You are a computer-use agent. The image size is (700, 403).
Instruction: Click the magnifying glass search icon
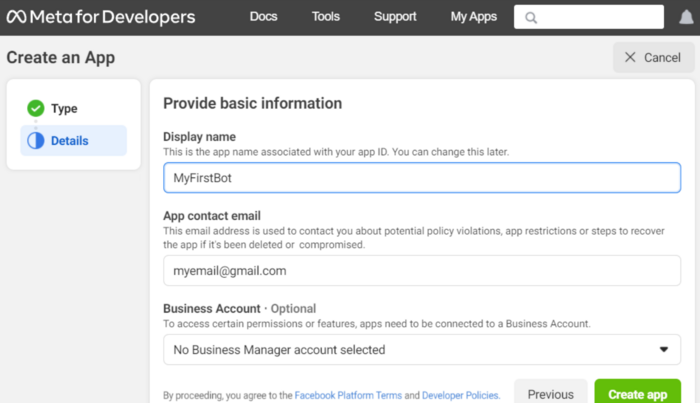[531, 18]
